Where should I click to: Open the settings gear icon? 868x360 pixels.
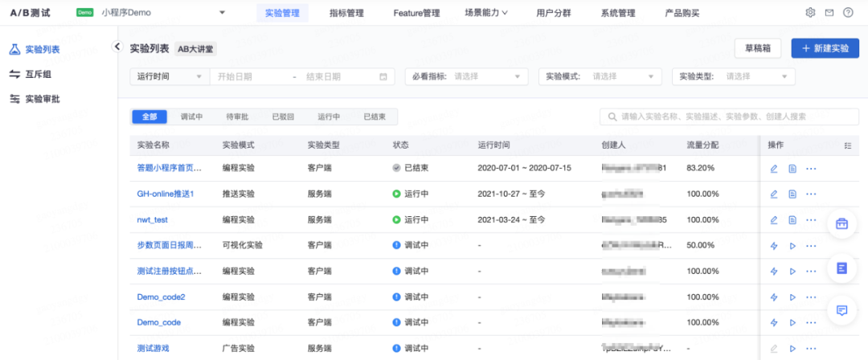click(x=810, y=13)
